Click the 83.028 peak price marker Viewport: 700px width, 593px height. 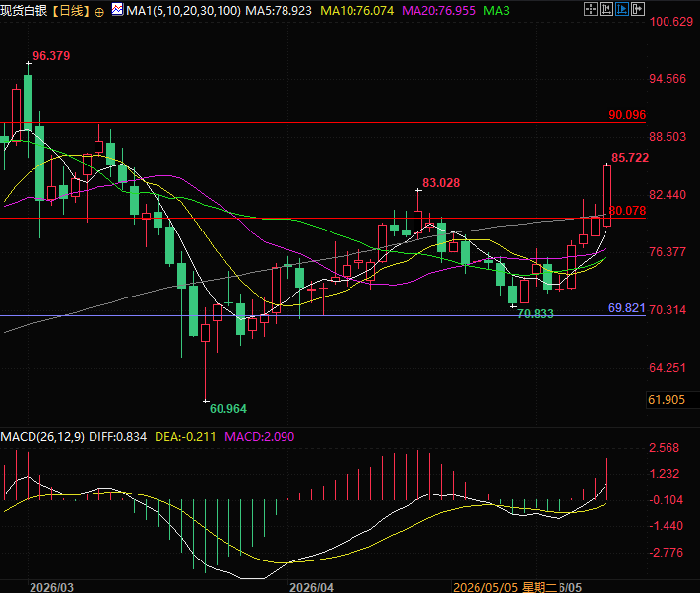441,183
